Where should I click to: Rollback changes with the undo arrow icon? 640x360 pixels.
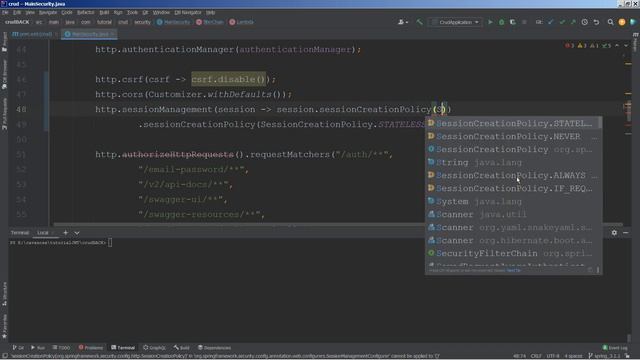[x=596, y=22]
